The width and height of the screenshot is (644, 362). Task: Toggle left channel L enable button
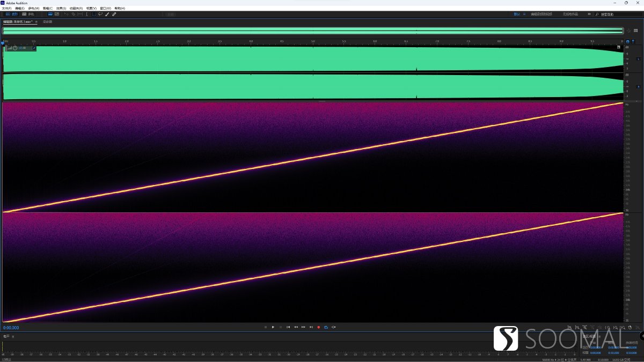point(638,58)
